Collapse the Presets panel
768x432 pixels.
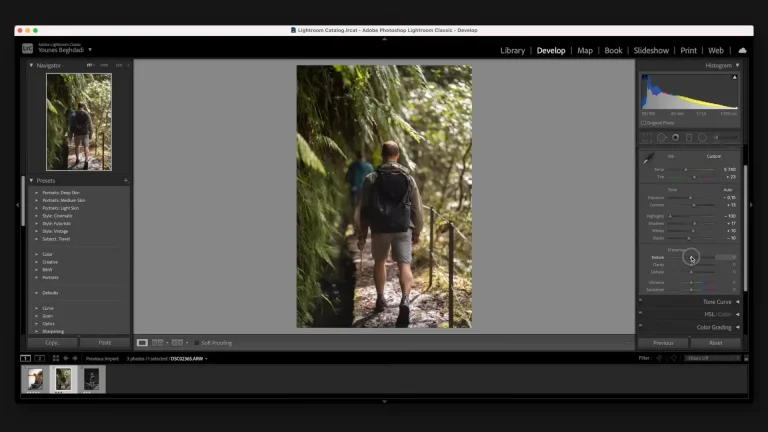[31, 181]
